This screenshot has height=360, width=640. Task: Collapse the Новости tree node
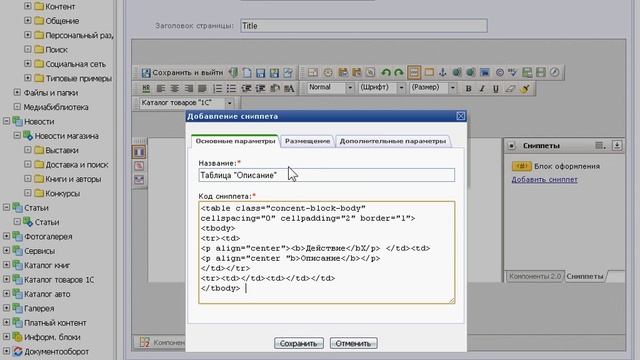point(6,121)
